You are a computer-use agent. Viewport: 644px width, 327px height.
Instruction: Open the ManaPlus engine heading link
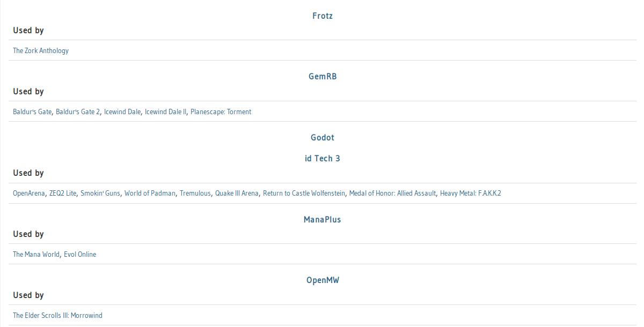(x=322, y=220)
